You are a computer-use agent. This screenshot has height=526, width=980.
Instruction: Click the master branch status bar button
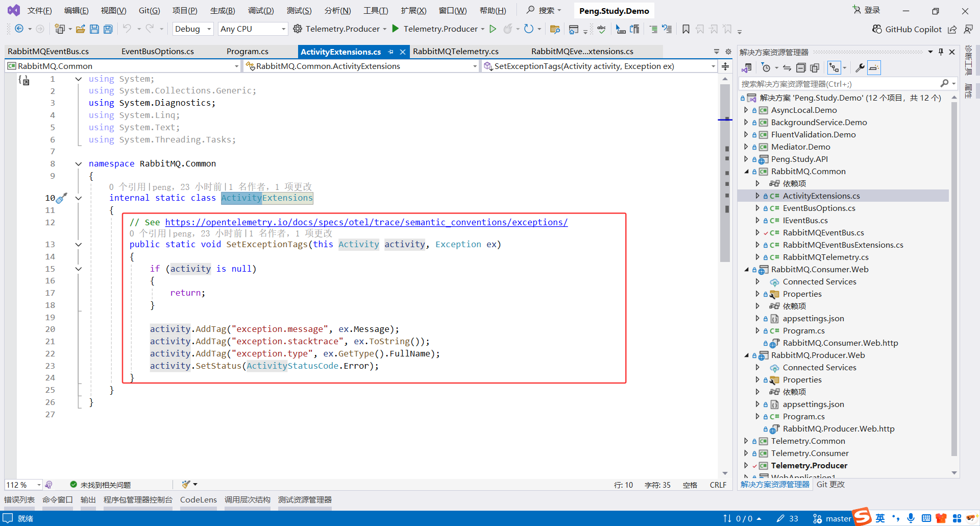tap(832, 518)
